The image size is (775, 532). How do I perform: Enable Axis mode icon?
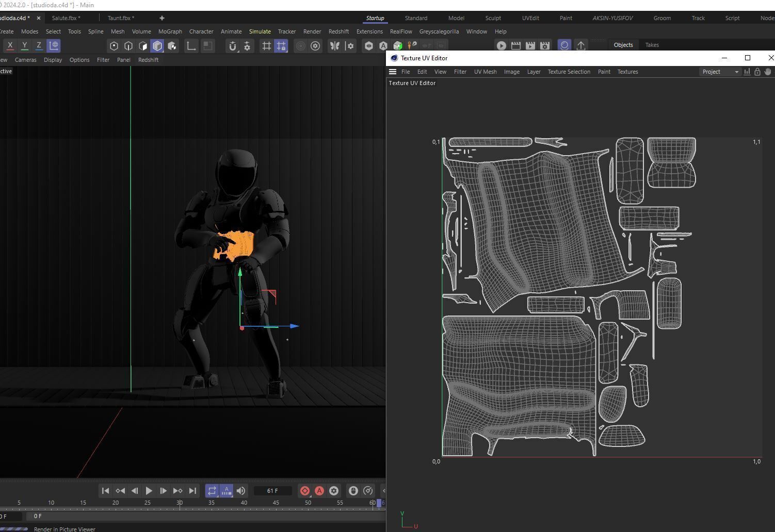(191, 46)
